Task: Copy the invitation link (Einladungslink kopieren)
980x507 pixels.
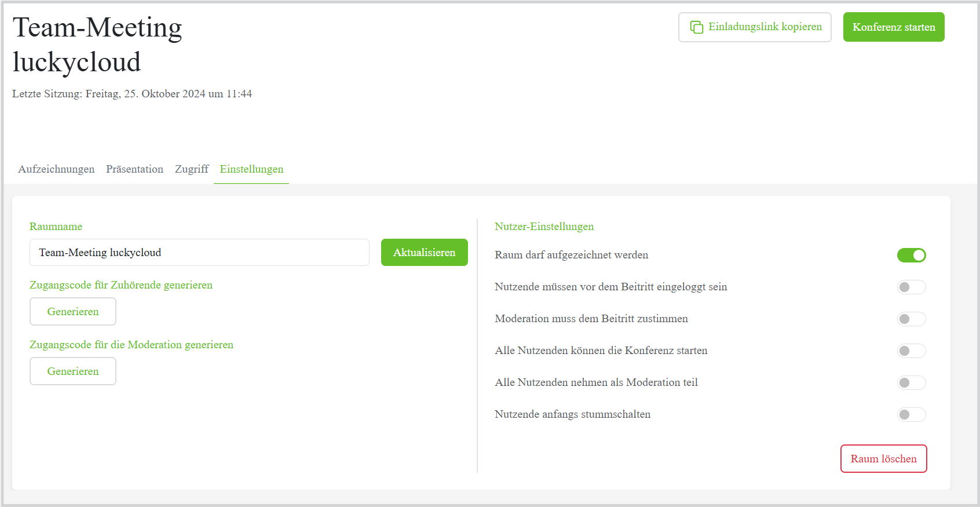Action: point(755,27)
